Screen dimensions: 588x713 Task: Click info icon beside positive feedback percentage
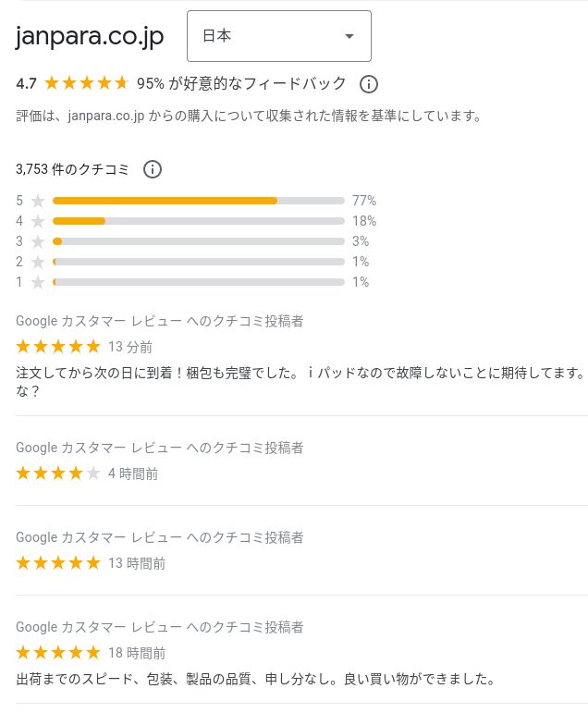point(368,84)
